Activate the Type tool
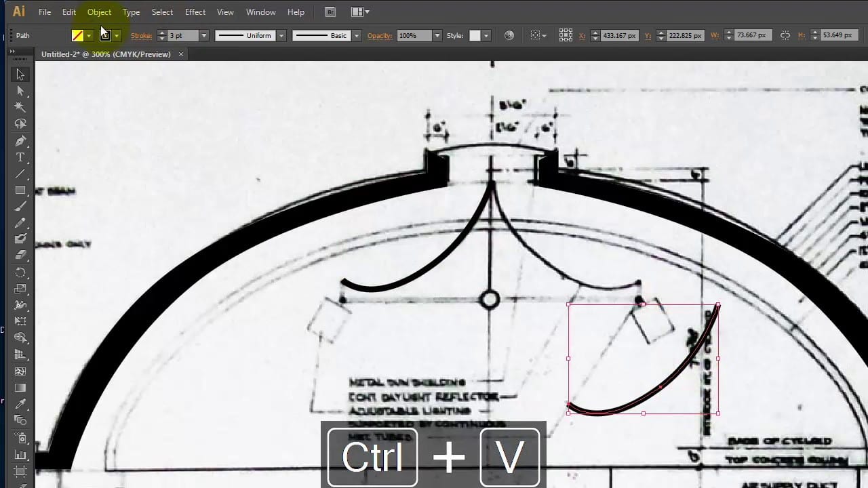The height and width of the screenshot is (488, 868). tap(20, 157)
